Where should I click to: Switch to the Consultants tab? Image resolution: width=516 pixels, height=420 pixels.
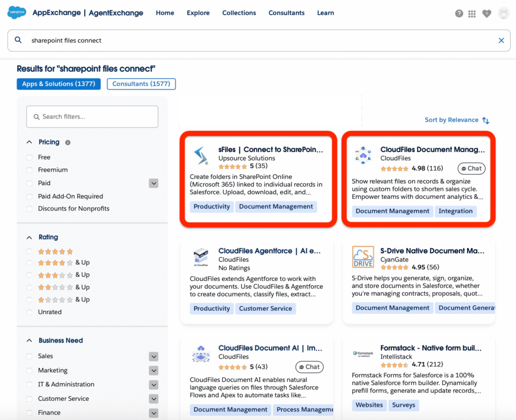click(141, 84)
